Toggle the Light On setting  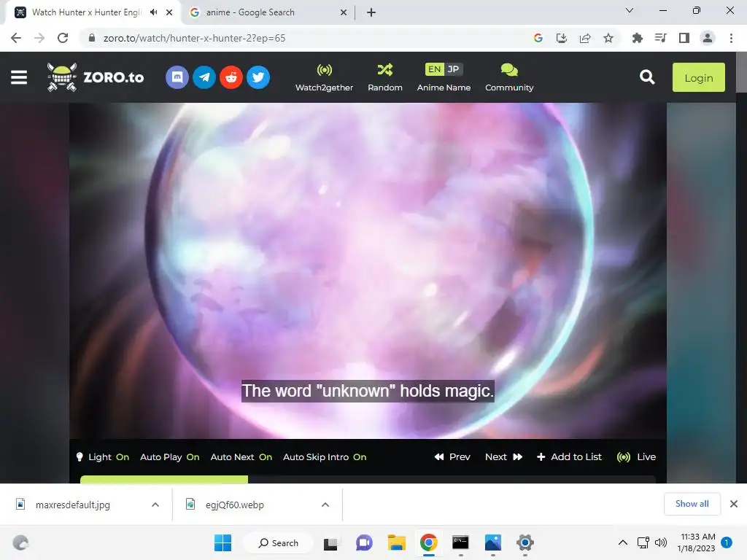(x=102, y=457)
